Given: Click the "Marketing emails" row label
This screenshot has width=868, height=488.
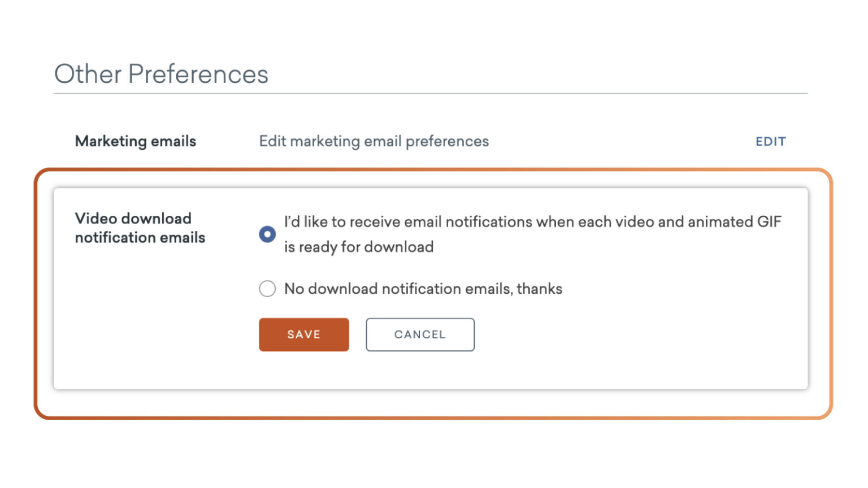Looking at the screenshot, I should pos(136,141).
